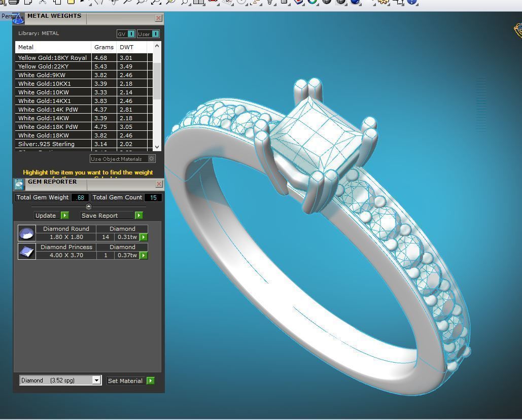
Task: Click the Pers viewport label tab
Action: [6, 16]
